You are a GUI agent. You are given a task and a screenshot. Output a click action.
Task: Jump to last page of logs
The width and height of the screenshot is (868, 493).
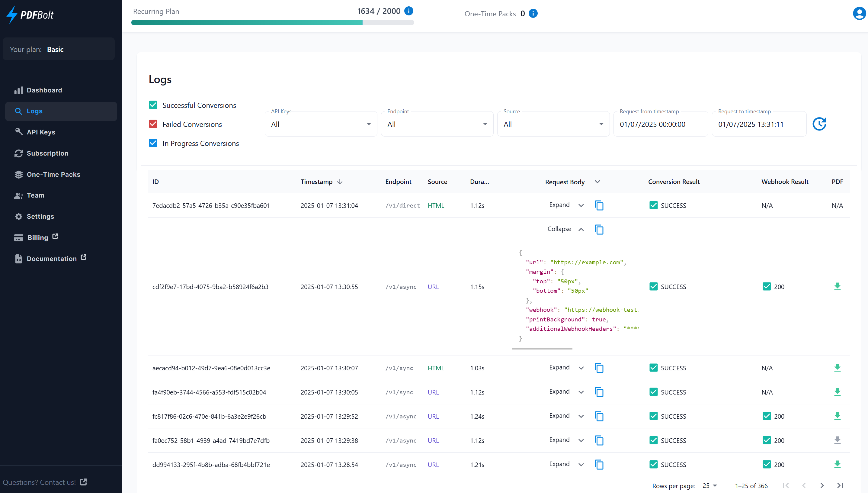click(x=840, y=485)
